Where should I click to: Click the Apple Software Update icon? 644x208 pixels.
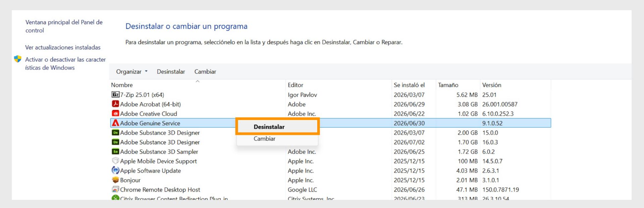tap(115, 170)
